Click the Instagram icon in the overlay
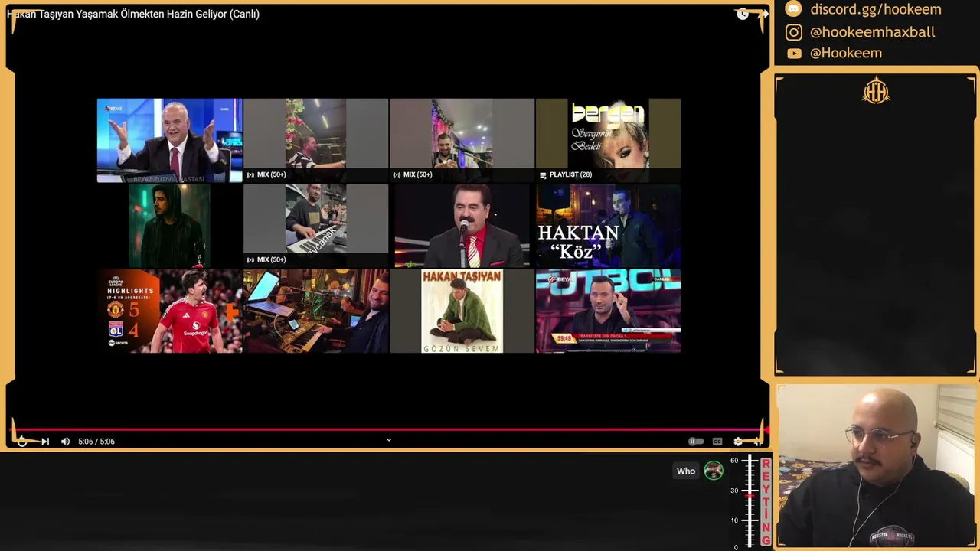Viewport: 980px width, 551px height. coord(794,32)
